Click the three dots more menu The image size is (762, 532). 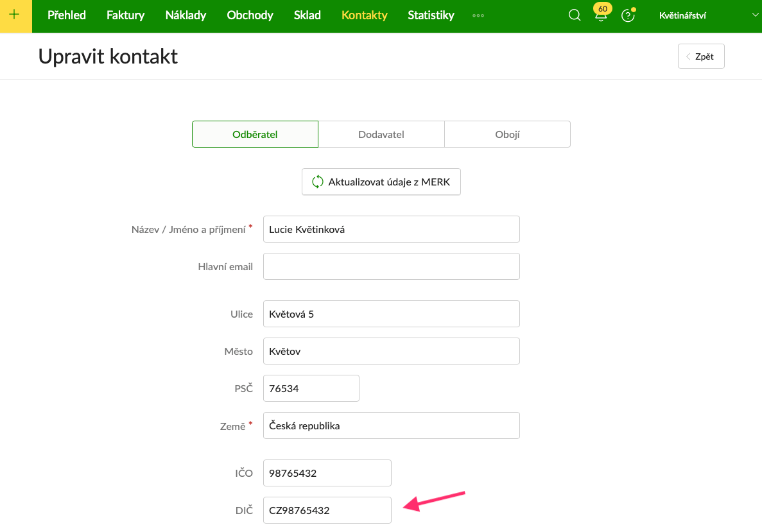[x=478, y=15]
